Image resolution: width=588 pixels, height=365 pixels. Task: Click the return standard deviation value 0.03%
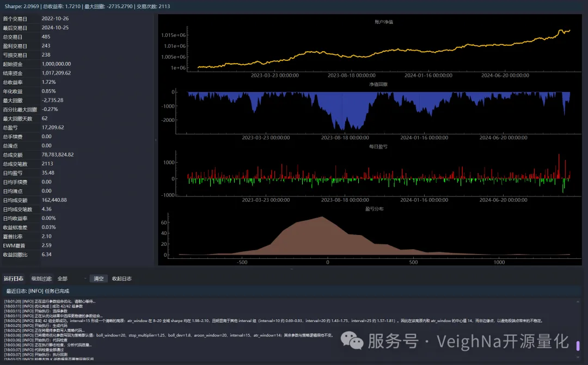(x=49, y=227)
